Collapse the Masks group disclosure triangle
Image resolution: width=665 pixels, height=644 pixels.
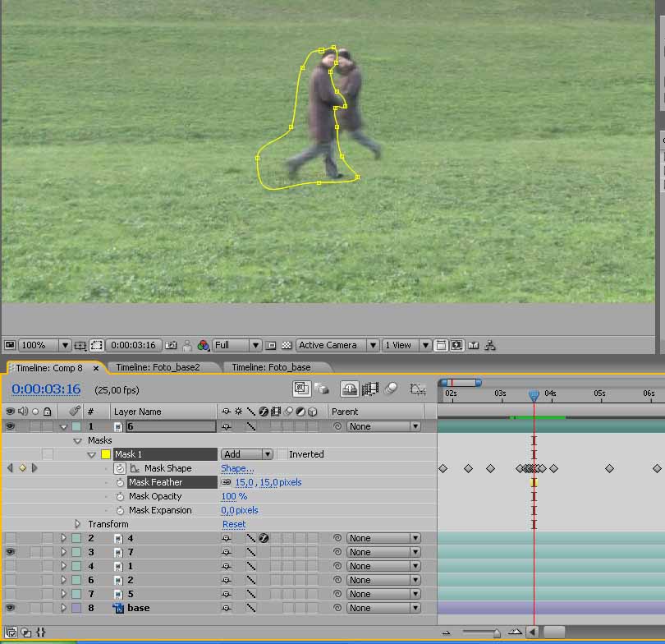coord(76,440)
